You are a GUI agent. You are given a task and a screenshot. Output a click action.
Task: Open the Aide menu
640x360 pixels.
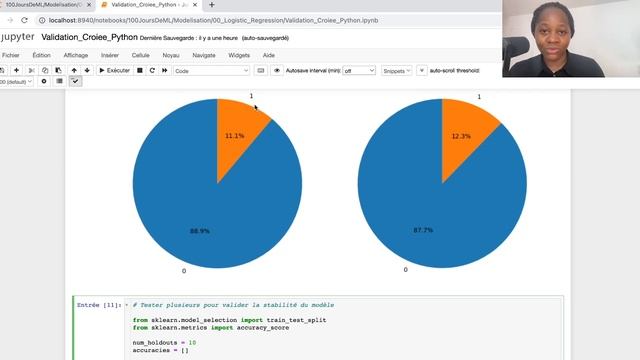point(269,55)
